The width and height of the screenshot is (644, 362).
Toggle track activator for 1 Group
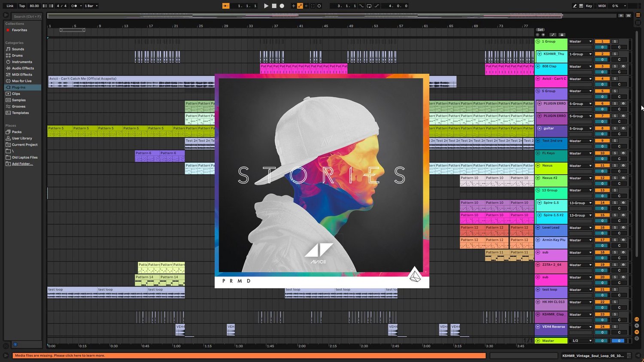pyautogui.click(x=602, y=42)
